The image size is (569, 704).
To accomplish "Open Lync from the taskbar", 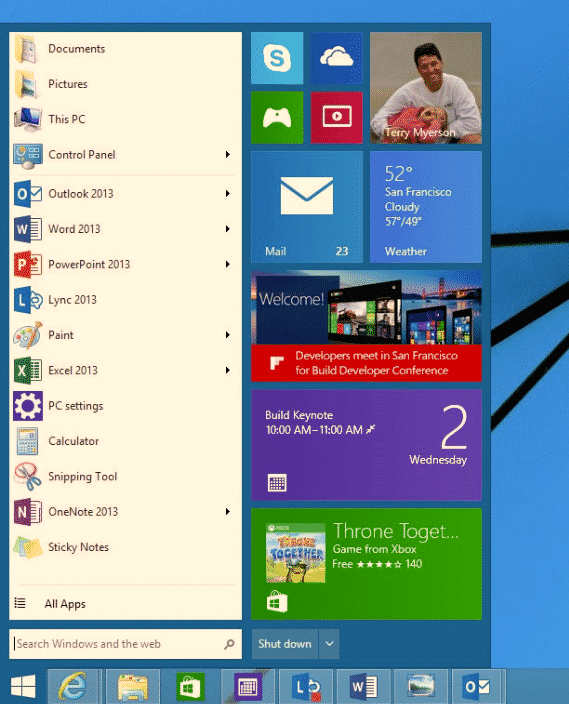I will pyautogui.click(x=306, y=686).
